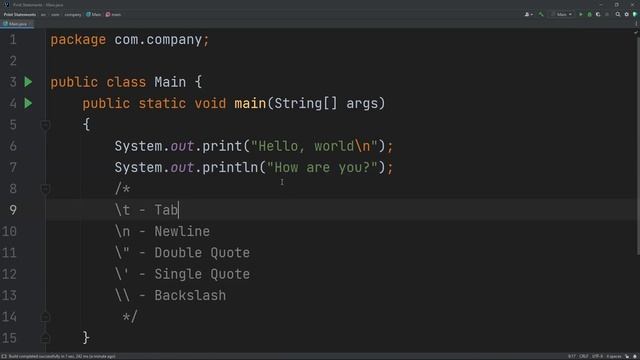The width and height of the screenshot is (640, 360).
Task: Click the green Run button in the toolbar
Action: [x=581, y=14]
